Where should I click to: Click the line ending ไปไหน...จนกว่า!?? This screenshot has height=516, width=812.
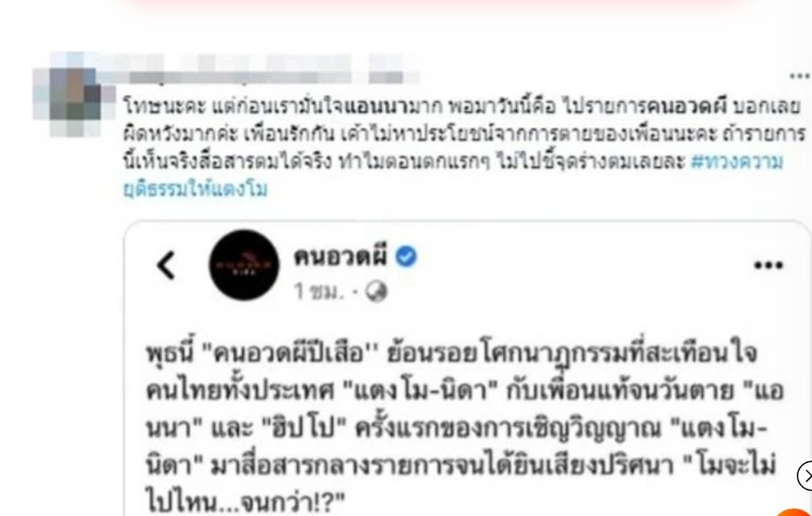pos(246,502)
